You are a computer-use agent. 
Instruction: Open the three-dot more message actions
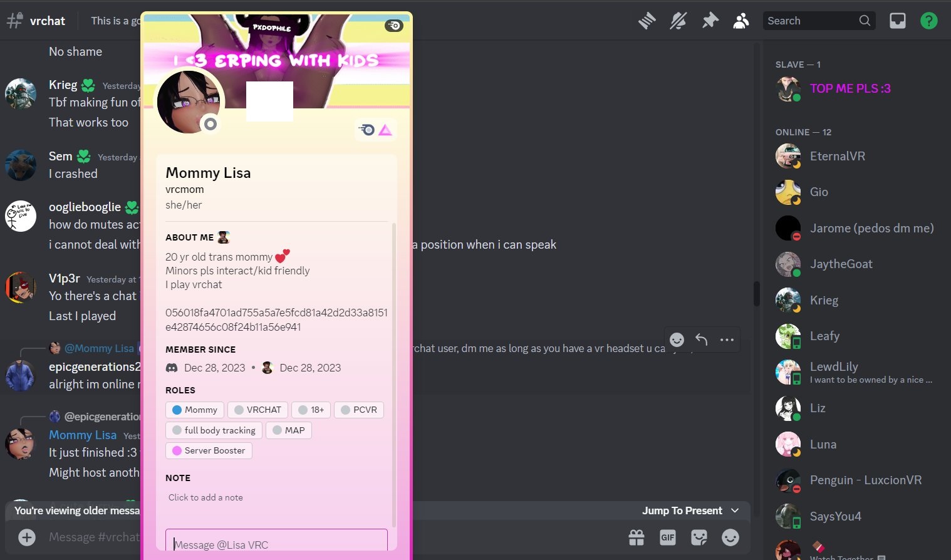coord(727,340)
